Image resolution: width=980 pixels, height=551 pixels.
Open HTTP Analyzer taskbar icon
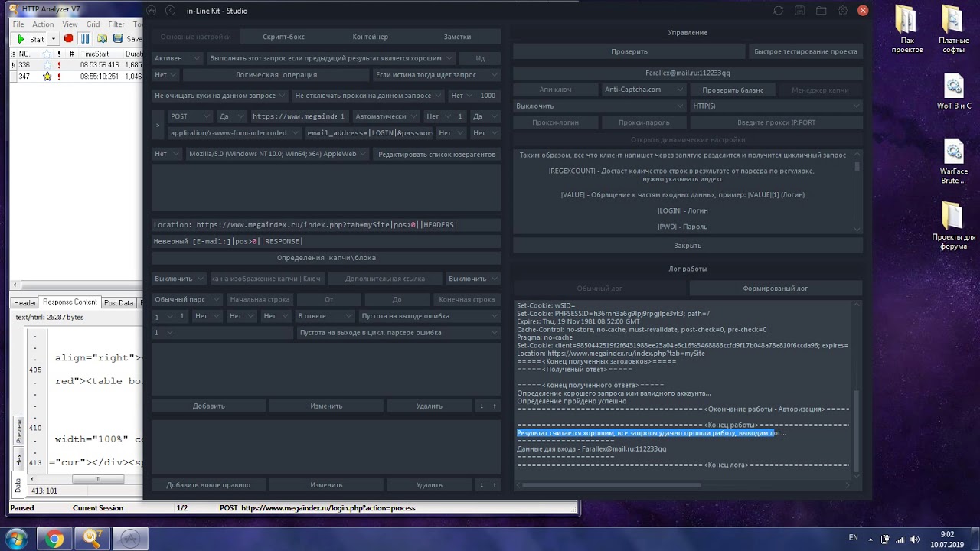[93, 539]
